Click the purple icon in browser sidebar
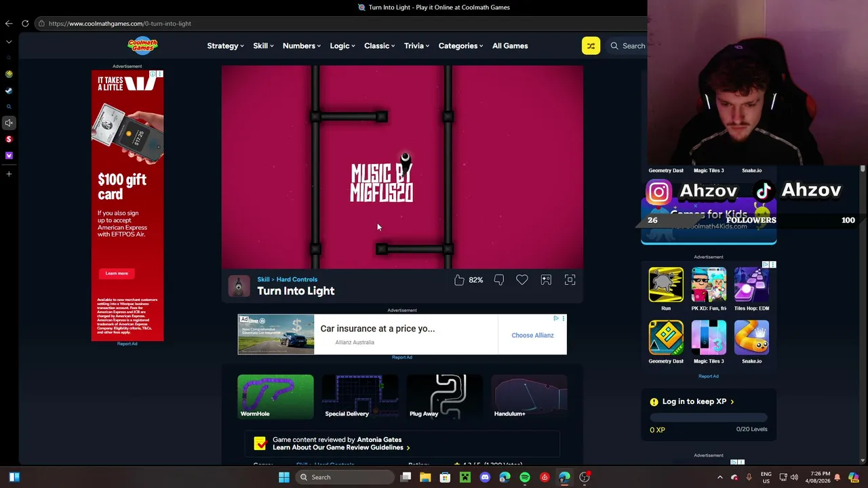This screenshot has height=488, width=868. point(9,155)
